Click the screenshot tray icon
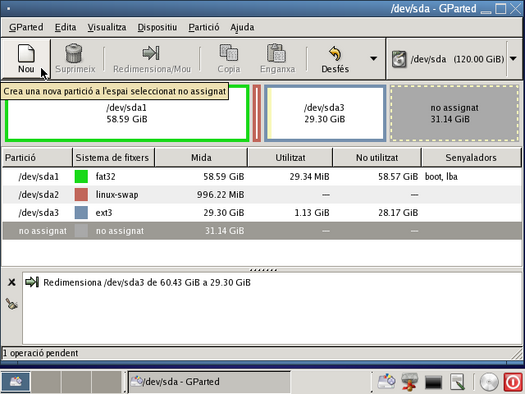This screenshot has width=525, height=394. pos(457,382)
